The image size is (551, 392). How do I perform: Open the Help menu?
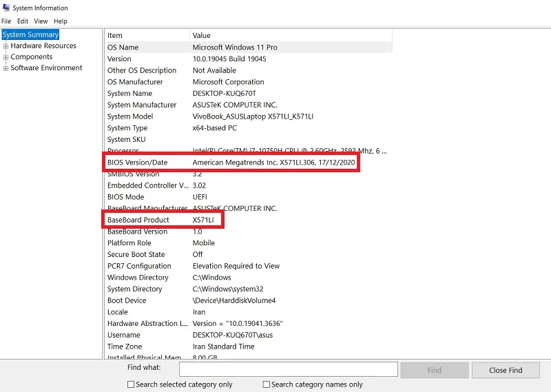coord(61,21)
